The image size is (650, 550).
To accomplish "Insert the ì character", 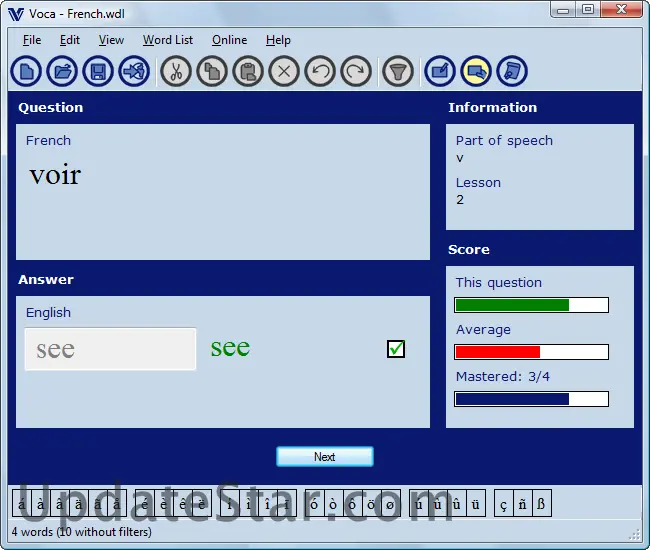I will click(249, 503).
